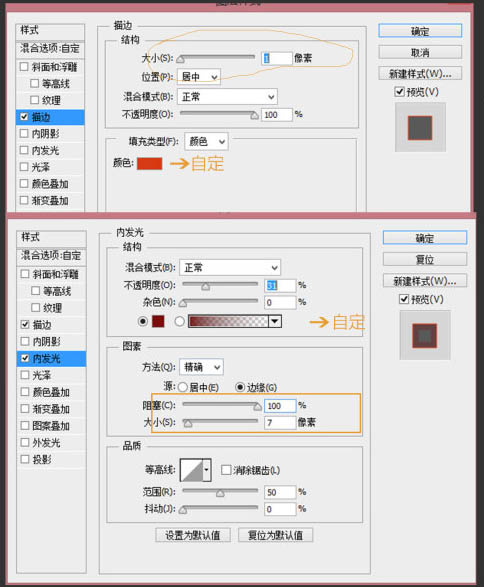The width and height of the screenshot is (484, 587).
Task: Click the 阻塞(C) field showing 100
Action: tap(280, 406)
